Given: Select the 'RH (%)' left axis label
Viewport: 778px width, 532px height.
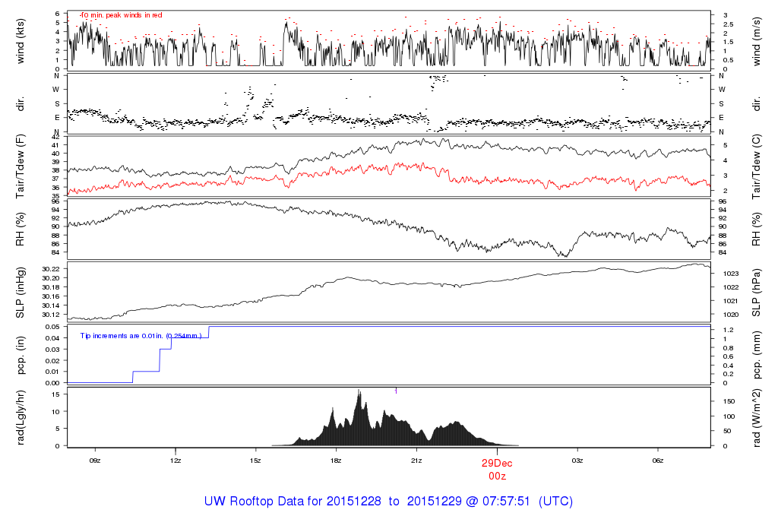Looking at the screenshot, I should (21, 229).
